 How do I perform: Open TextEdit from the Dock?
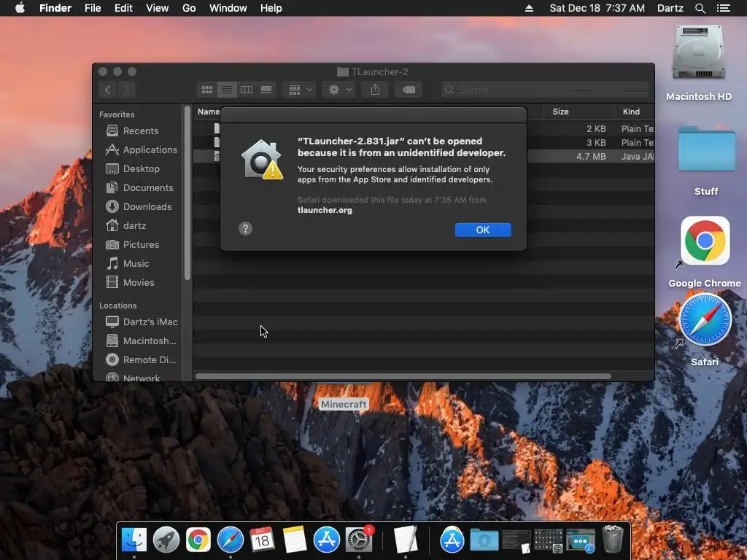[406, 540]
